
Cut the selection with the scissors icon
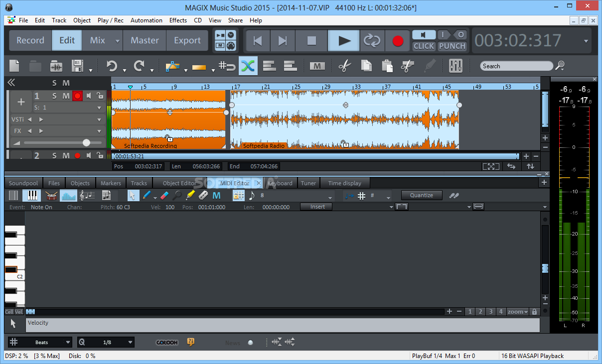344,66
